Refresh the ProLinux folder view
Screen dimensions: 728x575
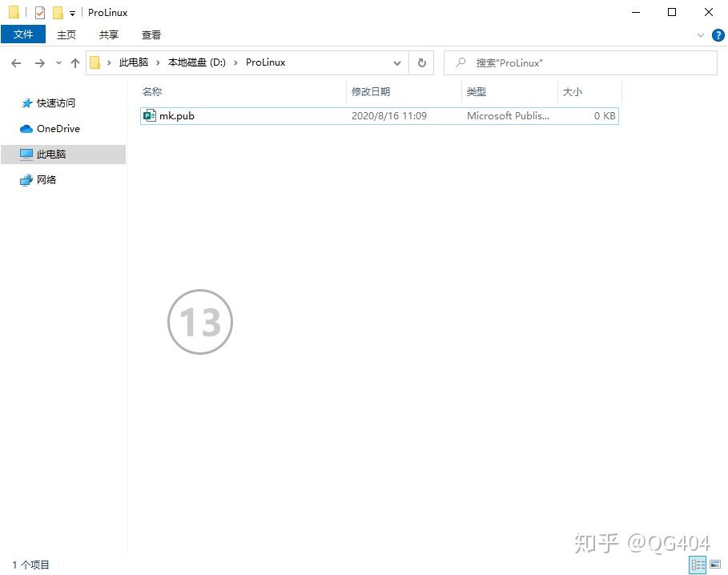pos(422,62)
